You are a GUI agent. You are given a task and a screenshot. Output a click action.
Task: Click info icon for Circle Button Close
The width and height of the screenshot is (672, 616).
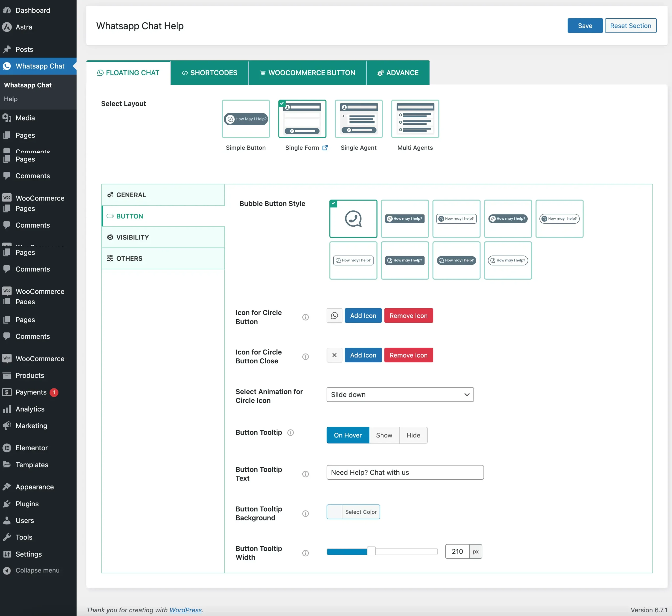[x=305, y=357]
